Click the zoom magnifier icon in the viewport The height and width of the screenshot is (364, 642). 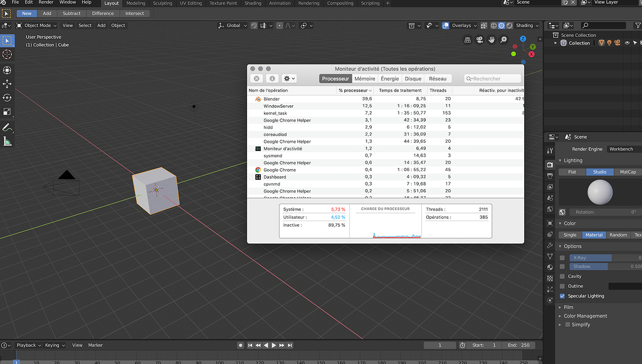(503, 39)
